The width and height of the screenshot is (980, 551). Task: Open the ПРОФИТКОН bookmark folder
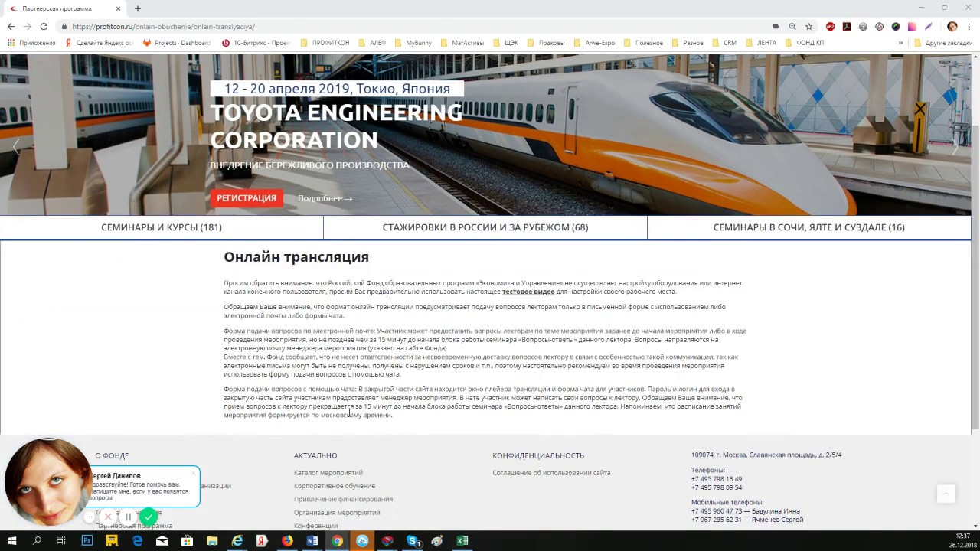pyautogui.click(x=325, y=43)
